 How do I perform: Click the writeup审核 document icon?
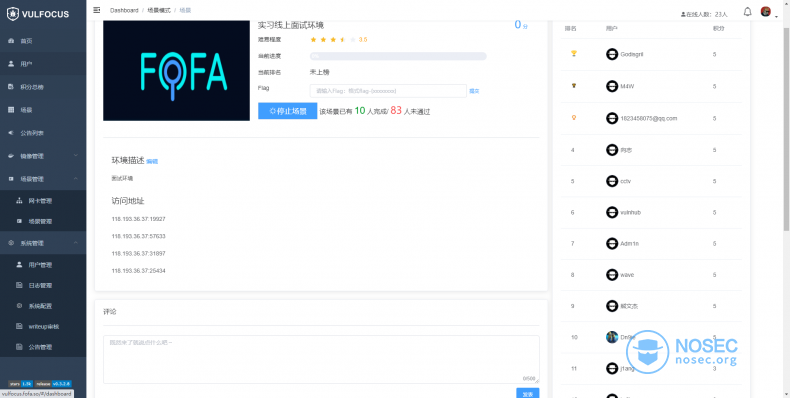[x=20, y=326]
